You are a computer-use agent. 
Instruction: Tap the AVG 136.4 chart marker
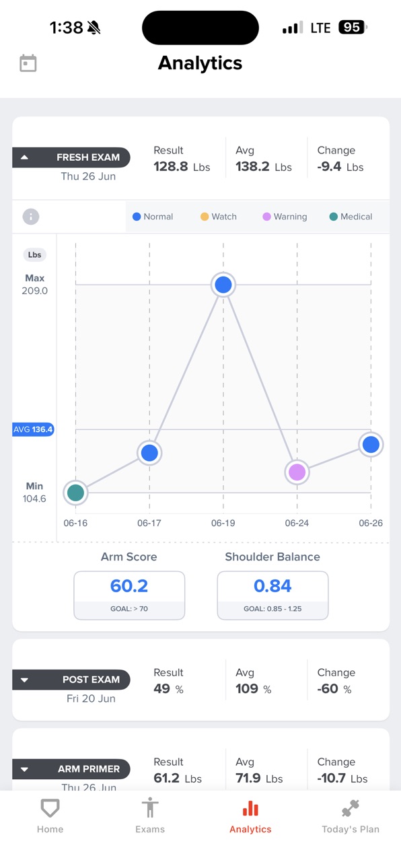coord(33,429)
